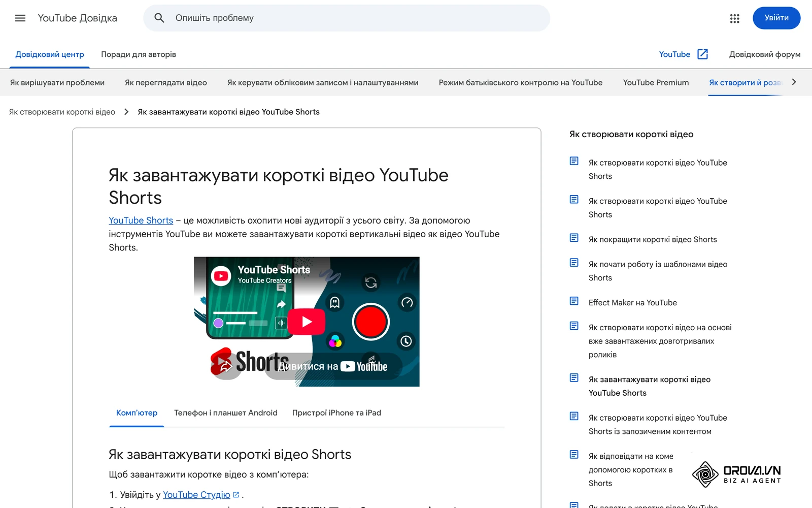This screenshot has width=812, height=508.
Task: Select Як переглядати відео category
Action: 166,82
